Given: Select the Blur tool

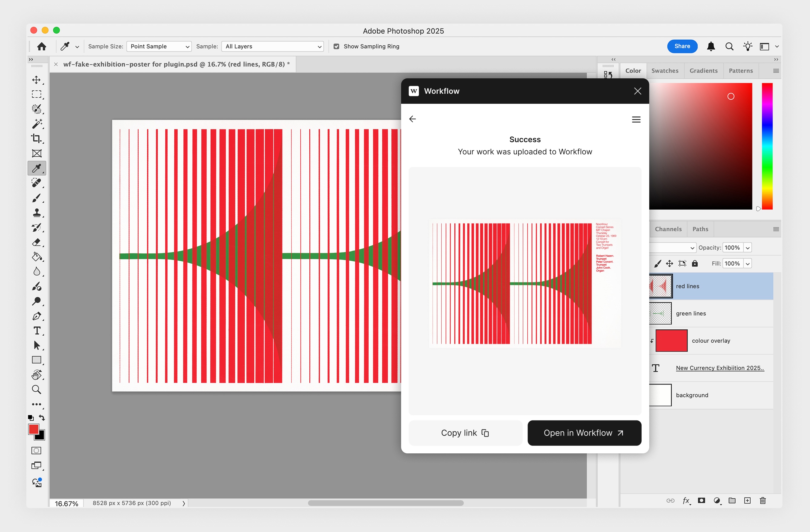Looking at the screenshot, I should (x=36, y=271).
